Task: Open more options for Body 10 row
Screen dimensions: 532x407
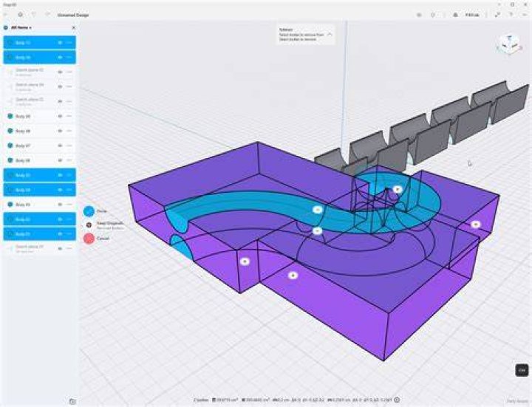Action: click(69, 58)
